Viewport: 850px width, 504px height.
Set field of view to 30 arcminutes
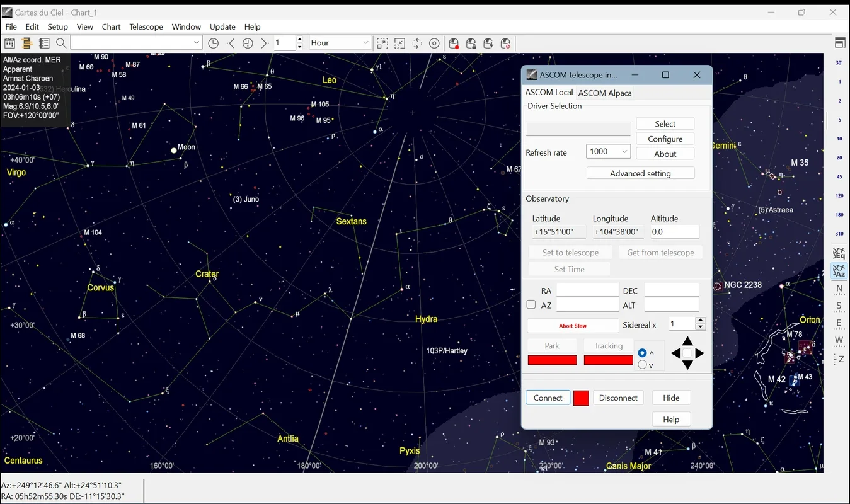[839, 63]
